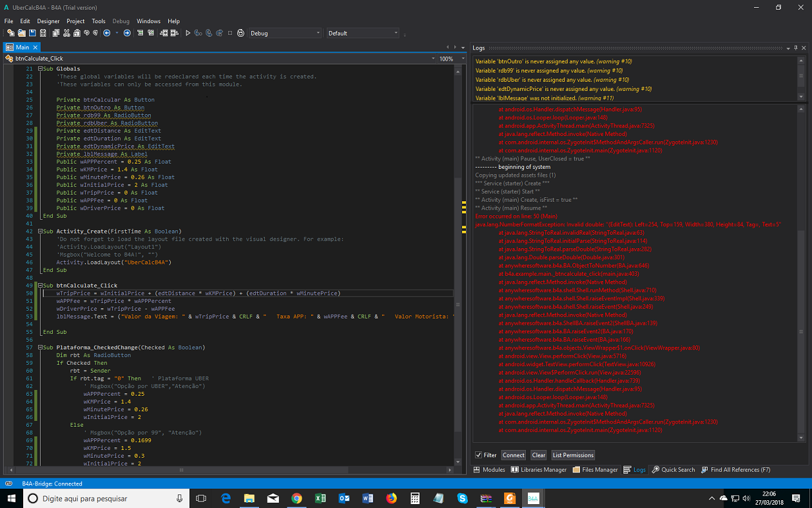Click the Restart circular arrow icon

(240, 33)
